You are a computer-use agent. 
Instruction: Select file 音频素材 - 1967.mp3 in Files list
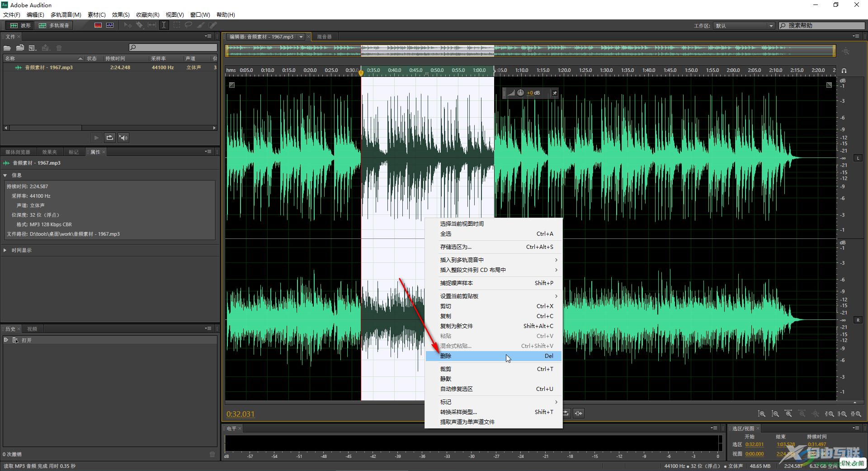point(109,67)
